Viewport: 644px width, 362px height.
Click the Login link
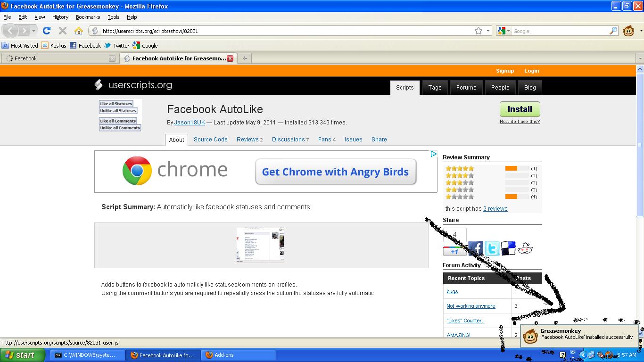pos(531,71)
